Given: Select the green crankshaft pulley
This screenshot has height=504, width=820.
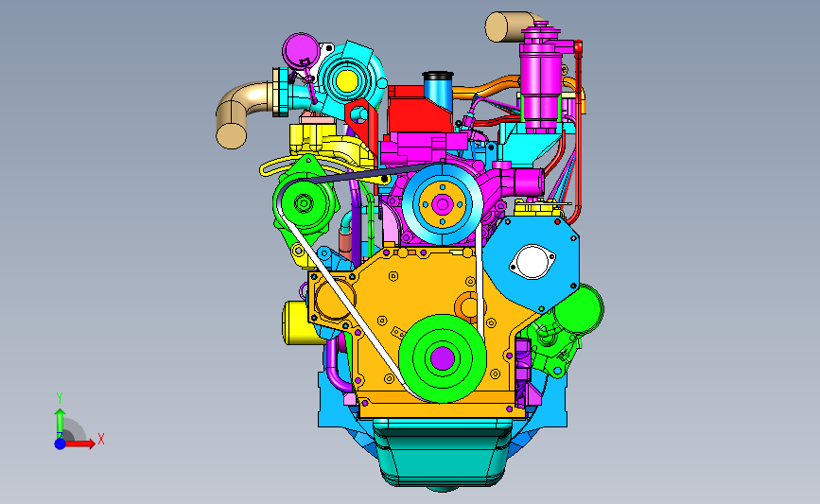Looking at the screenshot, I should click(443, 358).
